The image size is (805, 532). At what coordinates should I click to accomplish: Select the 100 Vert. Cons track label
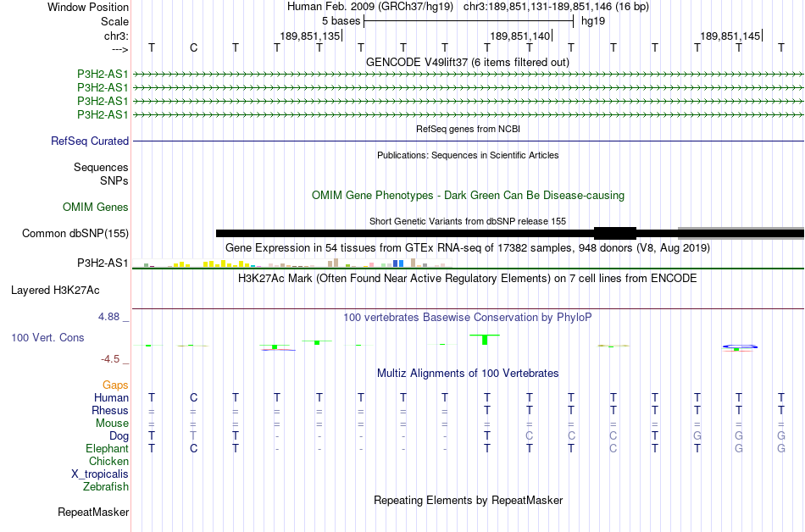pyautogui.click(x=47, y=337)
